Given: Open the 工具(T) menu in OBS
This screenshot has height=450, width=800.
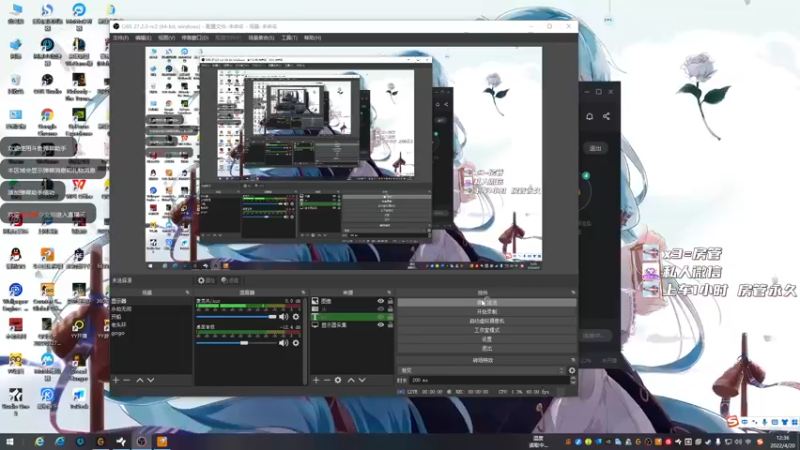Looking at the screenshot, I should (289, 38).
